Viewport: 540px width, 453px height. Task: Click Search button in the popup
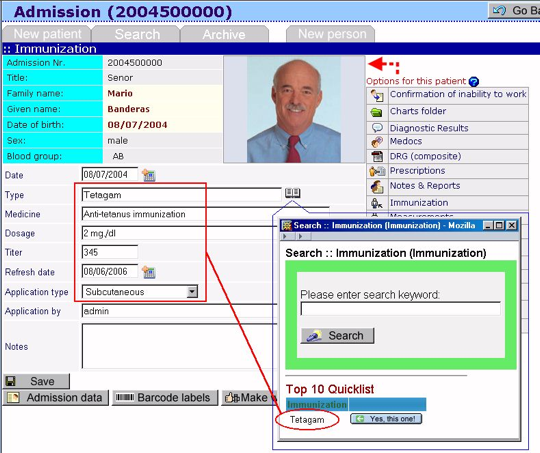coord(338,336)
